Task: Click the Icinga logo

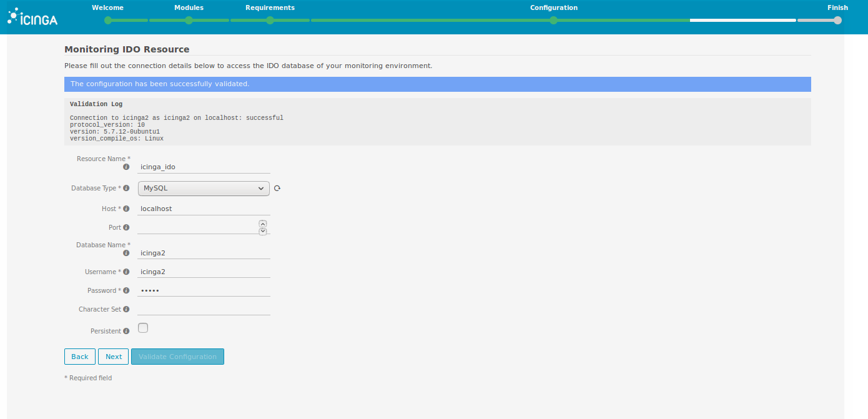Action: [x=32, y=17]
